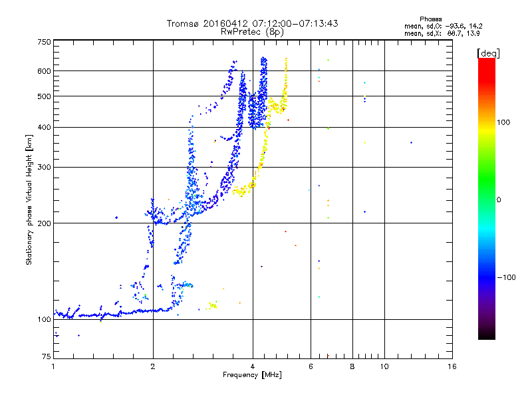Image resolution: width=532 pixels, height=399 pixels.
Task: Click the 'Stationary phase Virtual Height [km]' axis label
Action: click(29, 200)
